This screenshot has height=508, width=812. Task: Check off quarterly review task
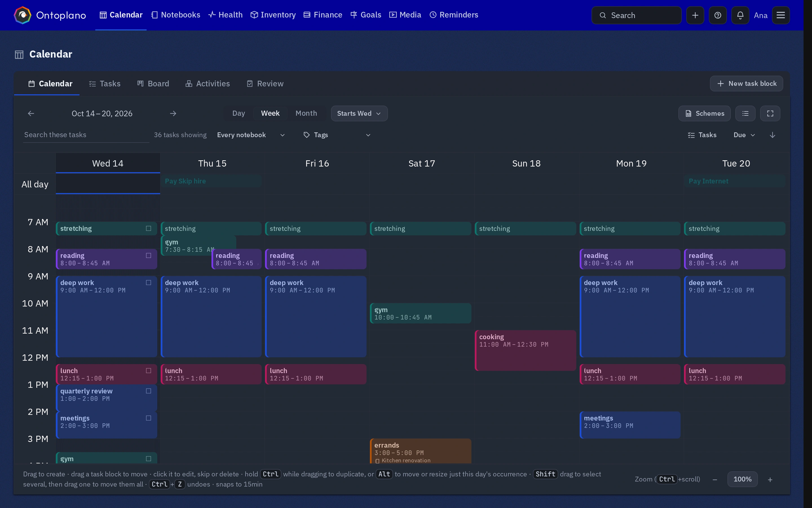pyautogui.click(x=149, y=391)
